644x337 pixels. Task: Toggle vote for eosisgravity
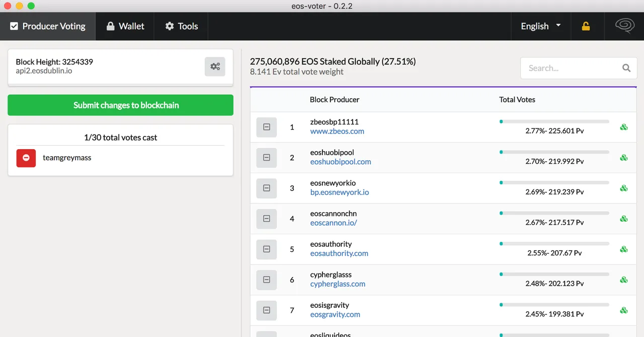tap(267, 310)
